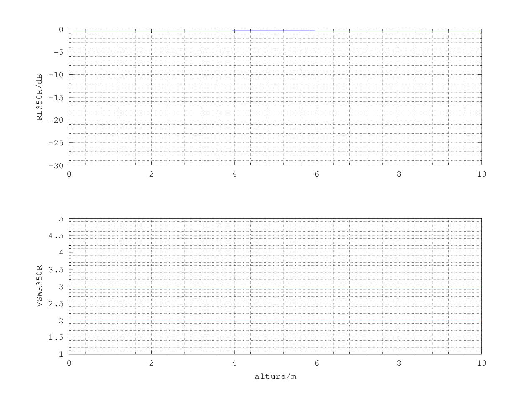Click the red line at VSWR 3
The width and height of the screenshot is (532, 398).
tap(275, 286)
